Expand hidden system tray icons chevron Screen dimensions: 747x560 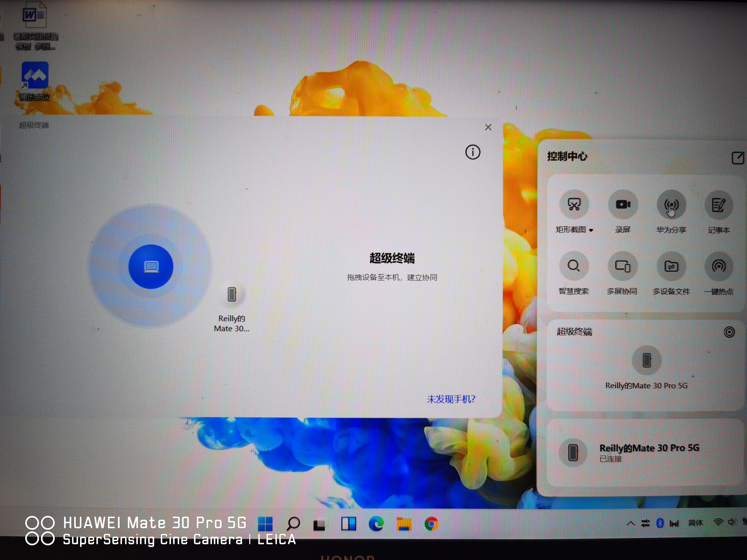coord(630,524)
